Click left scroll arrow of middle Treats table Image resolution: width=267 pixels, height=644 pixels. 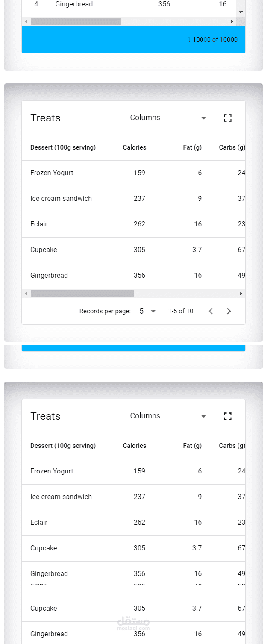coord(26,294)
